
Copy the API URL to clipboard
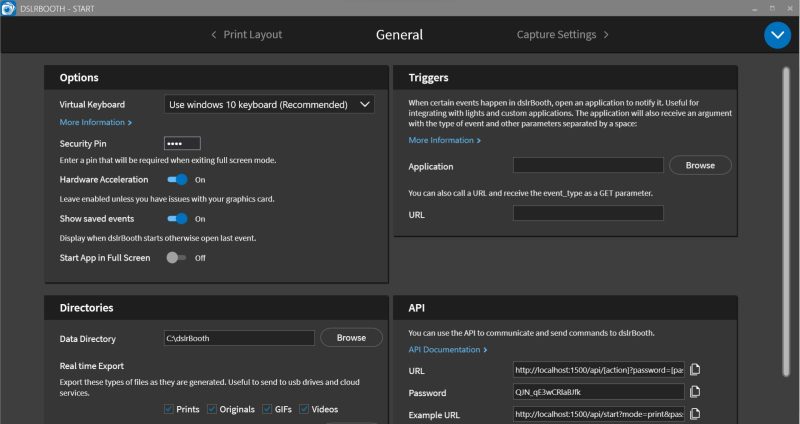tap(695, 370)
